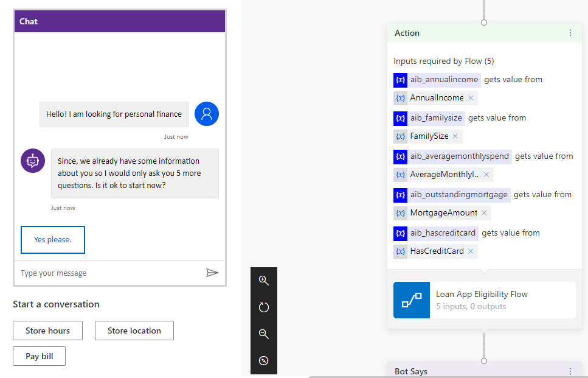Remove the MortgageAmount variable chip
Viewport: 588px width, 378px height.
483,212
